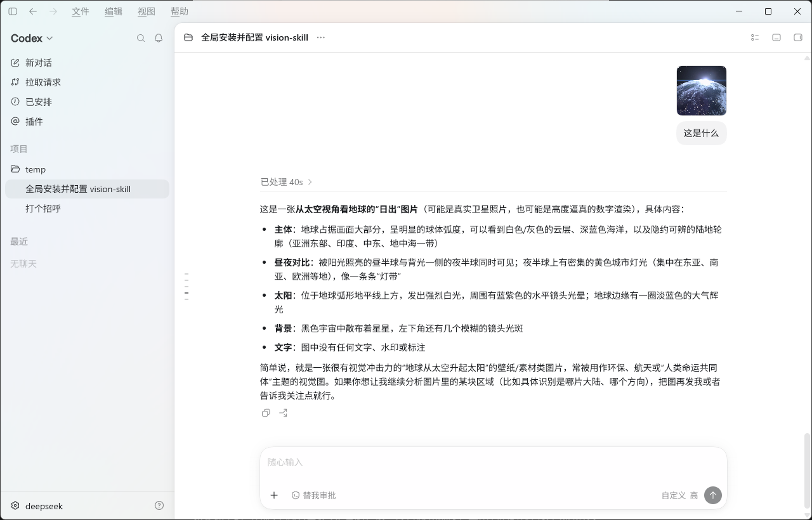Maximize the Codex window
Viewport: 812px width, 520px height.
(768, 11)
